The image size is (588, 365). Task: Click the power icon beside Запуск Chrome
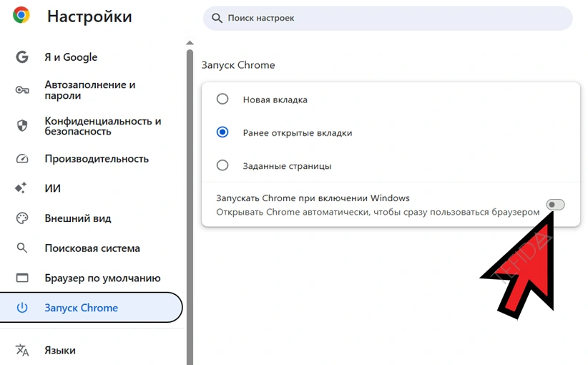click(x=21, y=308)
